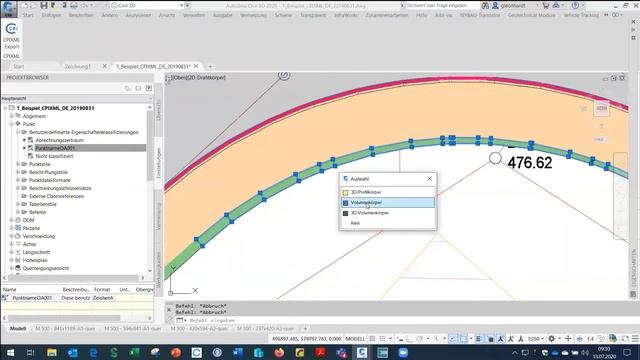Toggle grid display in status bar
The height and width of the screenshot is (360, 640).
pos(372,339)
